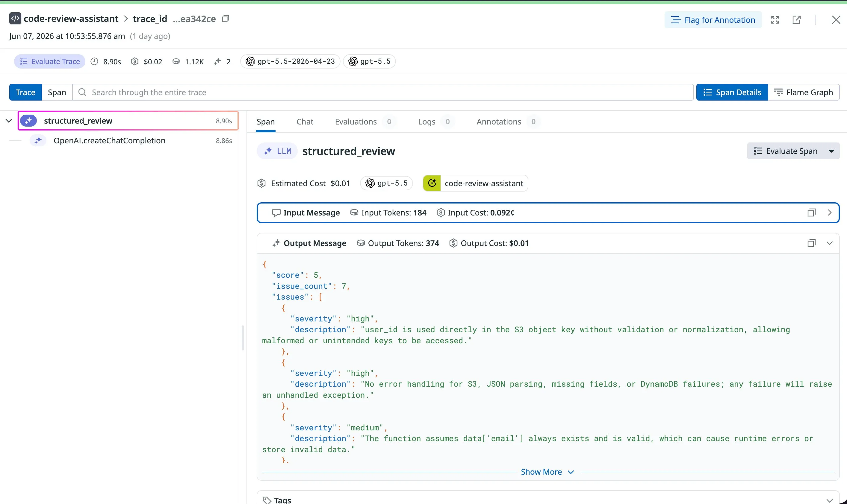Open the Chat tab
The width and height of the screenshot is (847, 504).
305,122
